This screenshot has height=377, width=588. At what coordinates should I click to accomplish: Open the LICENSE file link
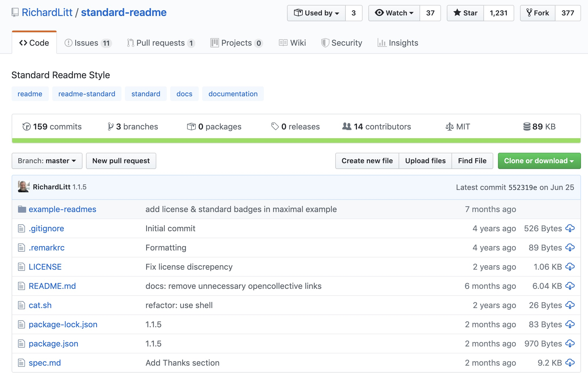pos(45,267)
